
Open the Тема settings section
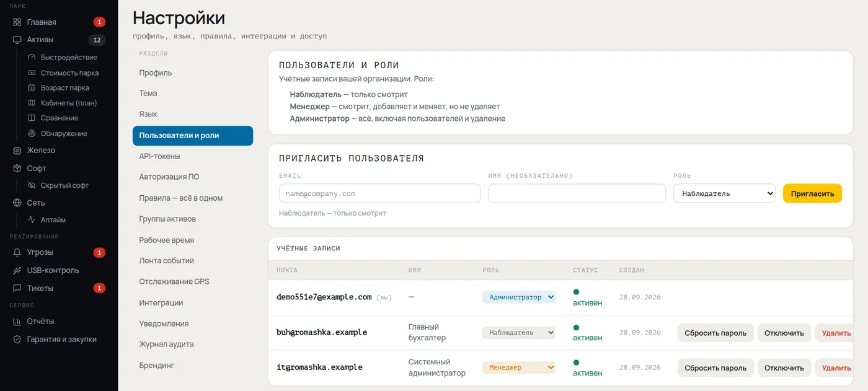click(x=193, y=94)
